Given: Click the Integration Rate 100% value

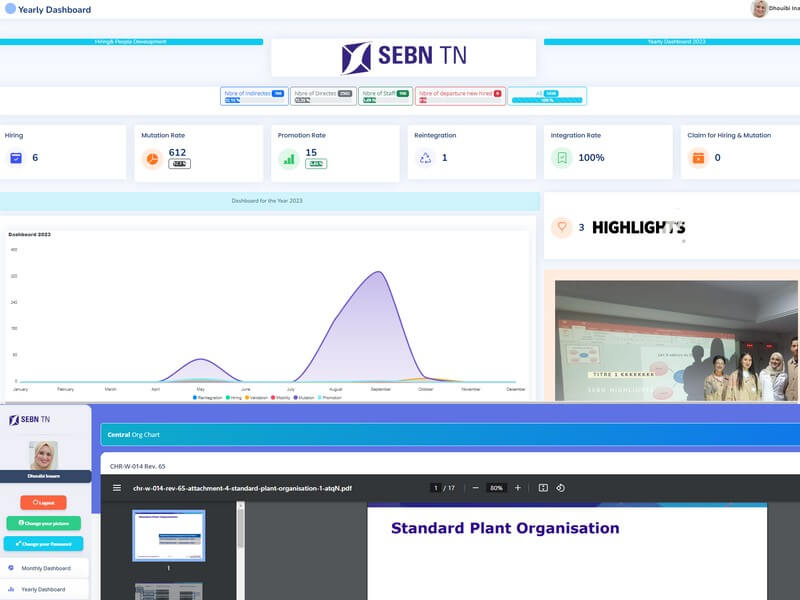Looking at the screenshot, I should tap(591, 158).
